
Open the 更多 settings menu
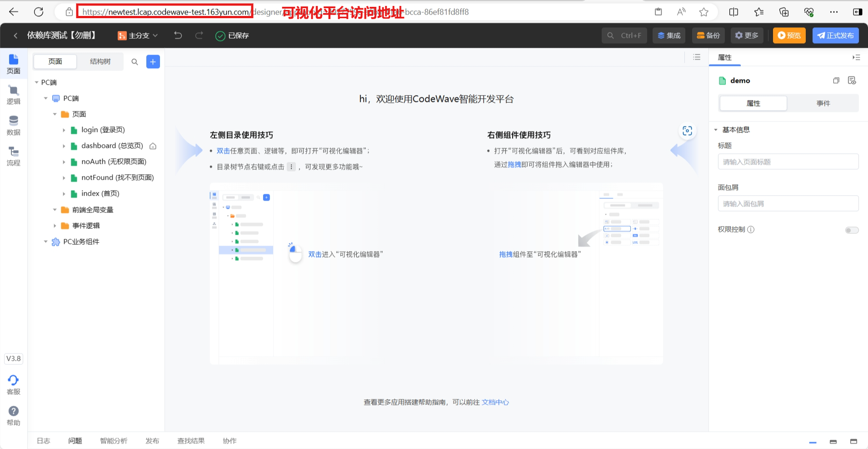pyautogui.click(x=747, y=35)
